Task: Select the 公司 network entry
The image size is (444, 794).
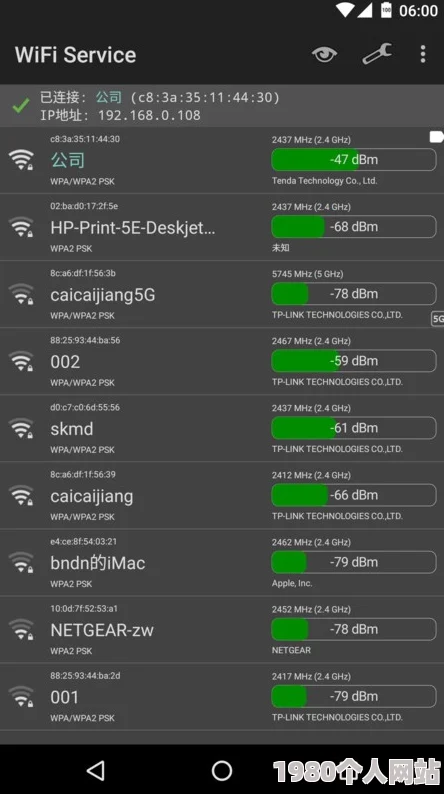Action: coord(222,160)
